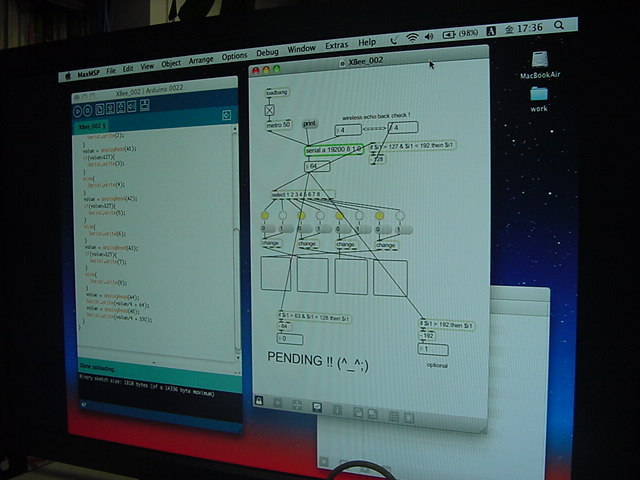Open the Apple menu
This screenshot has width=640, height=480.
coord(68,76)
